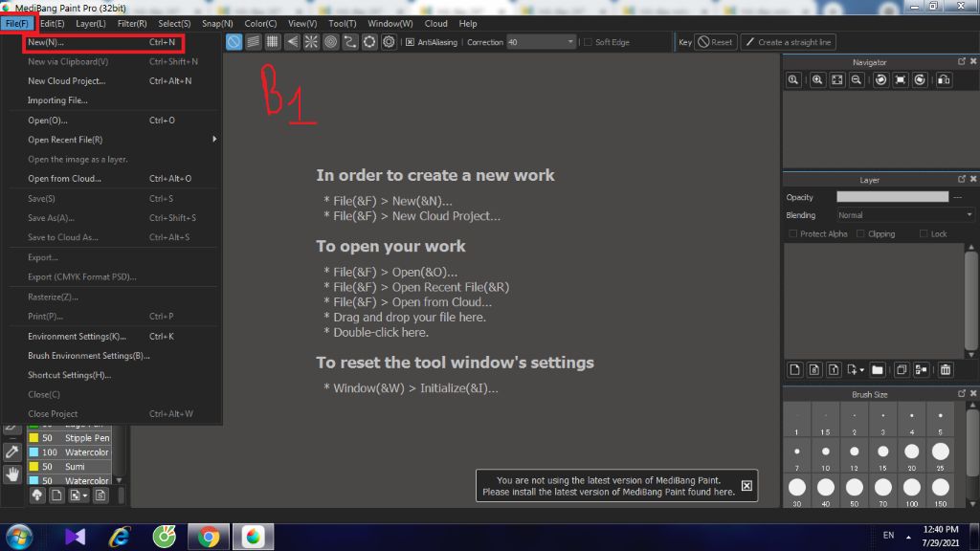Enable the parallel lines snap icon
Image resolution: width=980 pixels, height=551 pixels.
coord(253,42)
